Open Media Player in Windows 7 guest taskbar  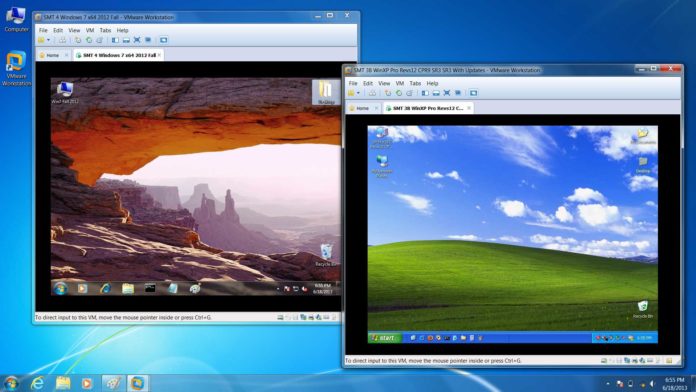(x=82, y=289)
